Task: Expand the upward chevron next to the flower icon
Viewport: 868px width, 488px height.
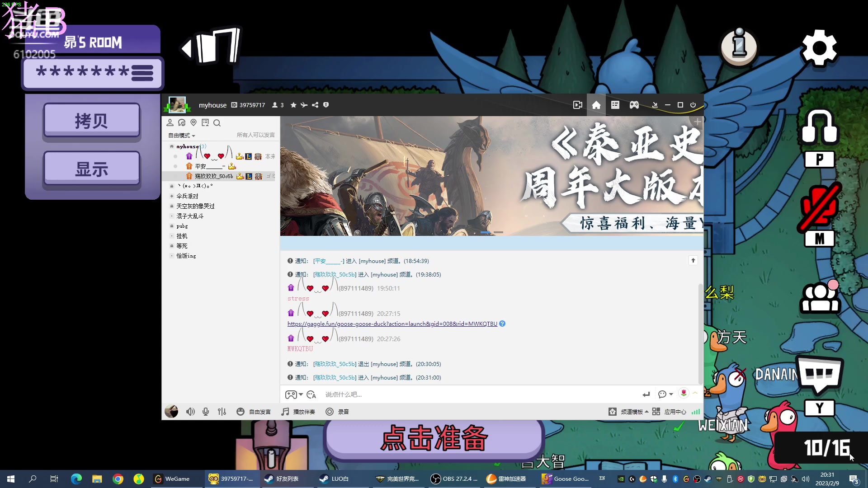Action: tap(695, 393)
